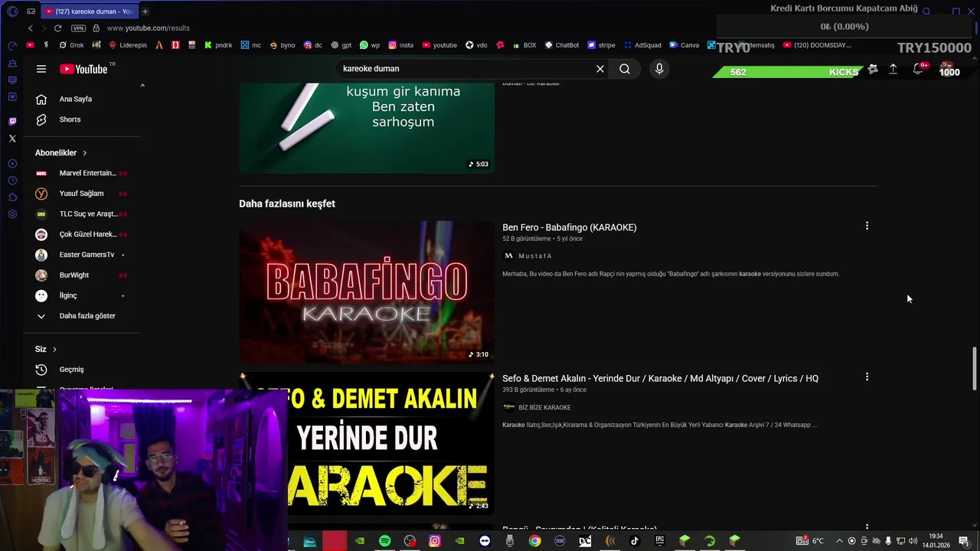
Task: Open the Liderepin bookmark
Action: pyautogui.click(x=127, y=45)
